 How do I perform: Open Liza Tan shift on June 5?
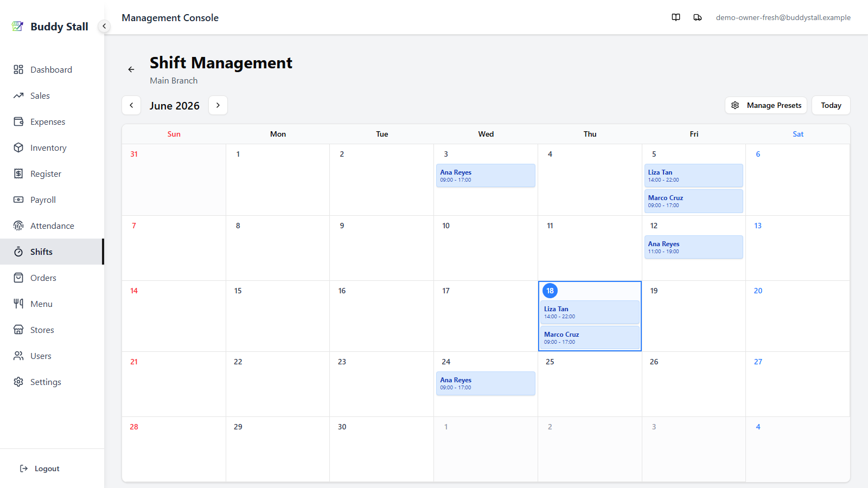[x=694, y=176]
